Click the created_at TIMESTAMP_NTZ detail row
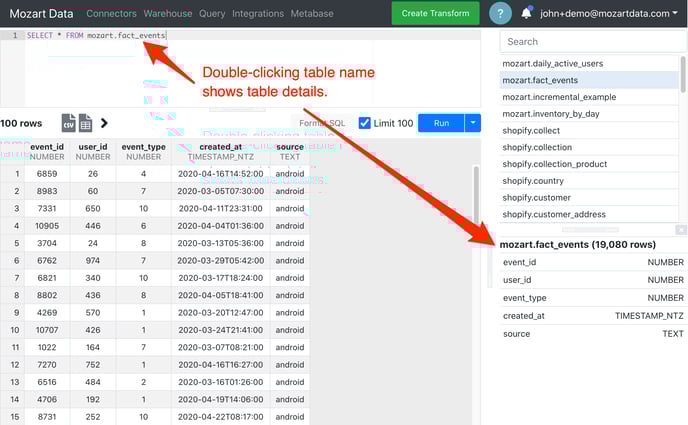The height and width of the screenshot is (425, 688). coord(593,316)
